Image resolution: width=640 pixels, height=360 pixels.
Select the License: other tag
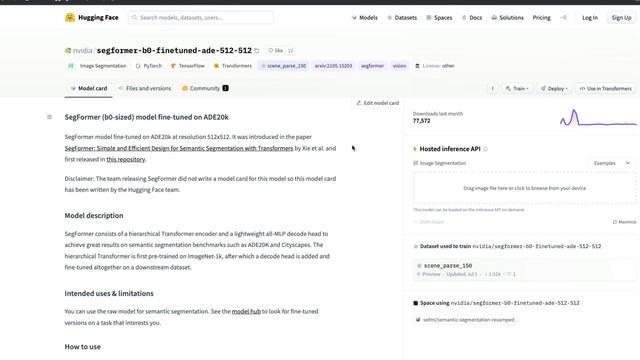pos(435,66)
